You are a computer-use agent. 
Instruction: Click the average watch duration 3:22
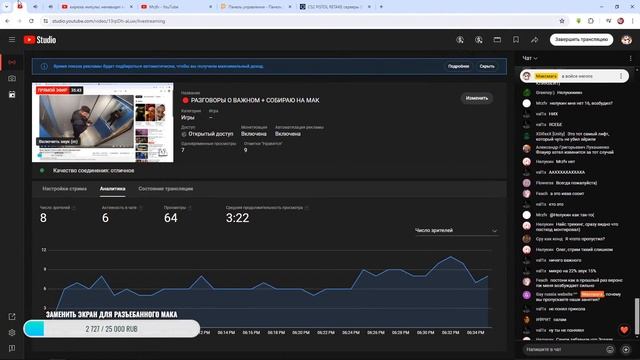237,218
